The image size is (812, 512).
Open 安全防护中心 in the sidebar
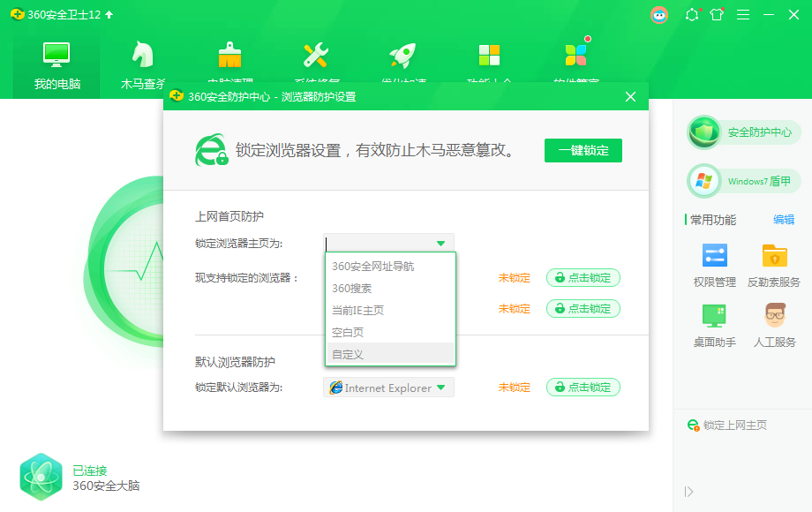pyautogui.click(x=744, y=132)
